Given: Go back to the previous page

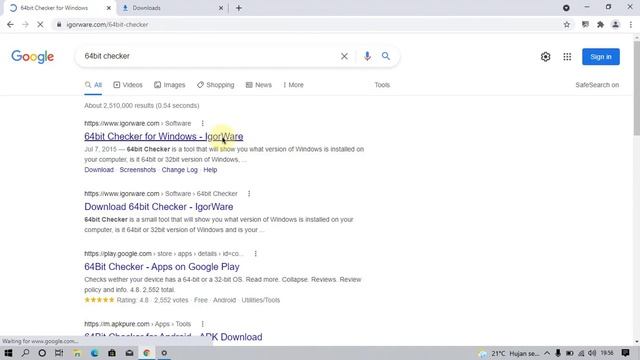Looking at the screenshot, I should click(10, 24).
